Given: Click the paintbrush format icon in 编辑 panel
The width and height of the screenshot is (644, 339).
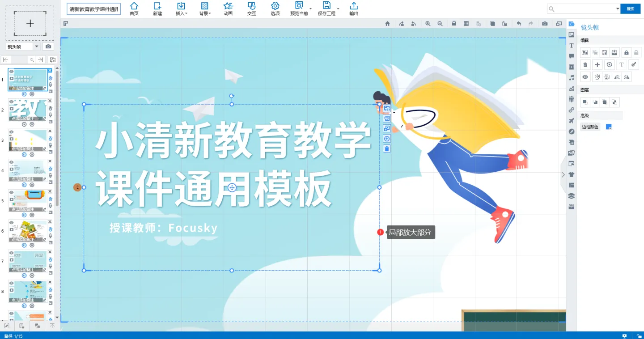Looking at the screenshot, I should point(634,65).
